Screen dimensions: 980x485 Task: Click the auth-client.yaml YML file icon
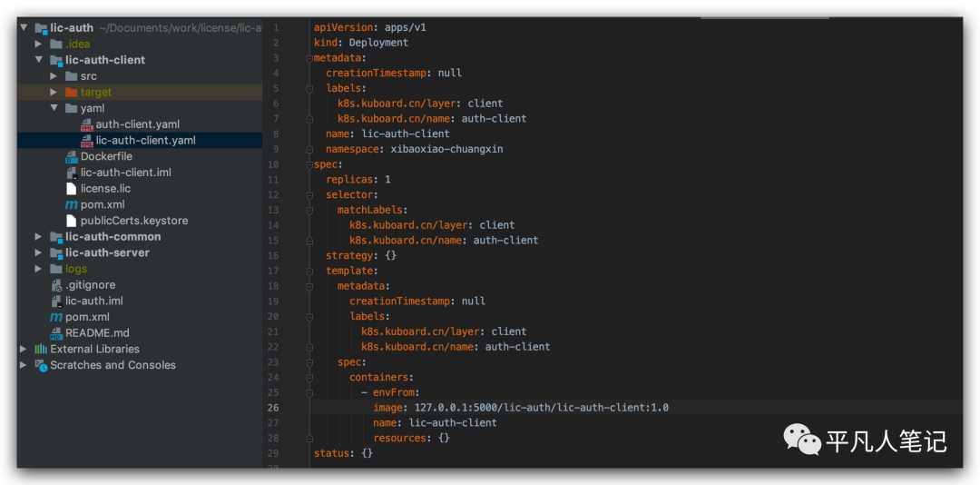tap(87, 124)
